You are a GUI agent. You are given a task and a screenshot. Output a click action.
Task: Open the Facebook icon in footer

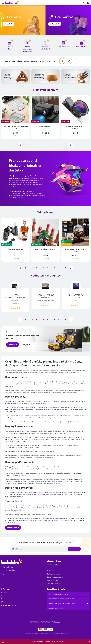click(x=4, y=575)
